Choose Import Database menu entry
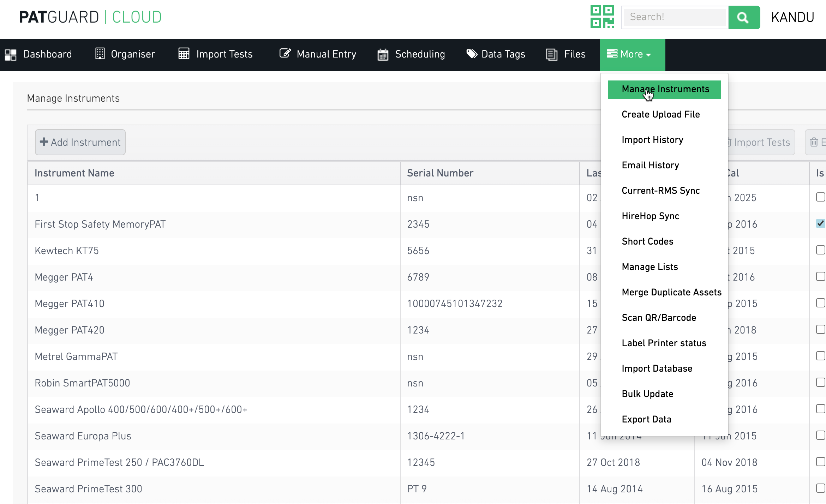Viewport: 826px width, 504px height. coord(657,368)
